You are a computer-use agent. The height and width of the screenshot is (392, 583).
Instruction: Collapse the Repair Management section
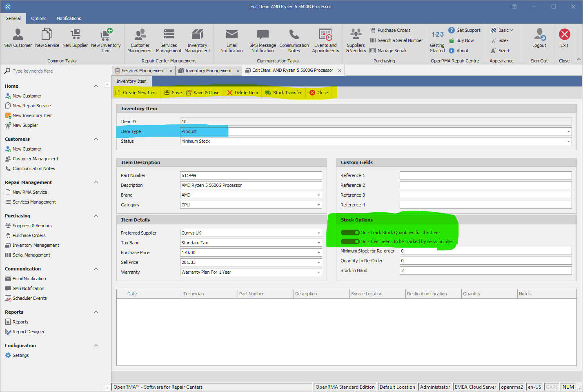[96, 182]
